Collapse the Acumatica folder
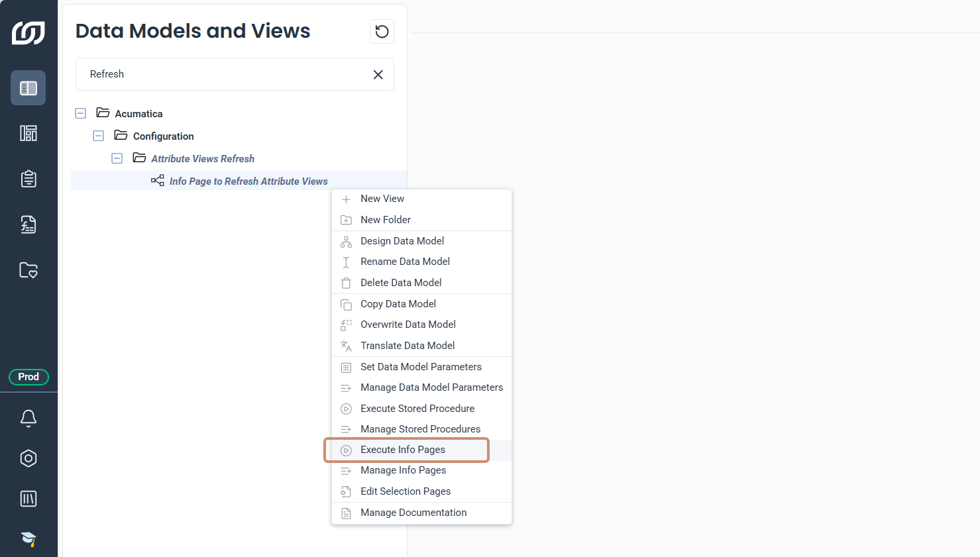 click(81, 113)
